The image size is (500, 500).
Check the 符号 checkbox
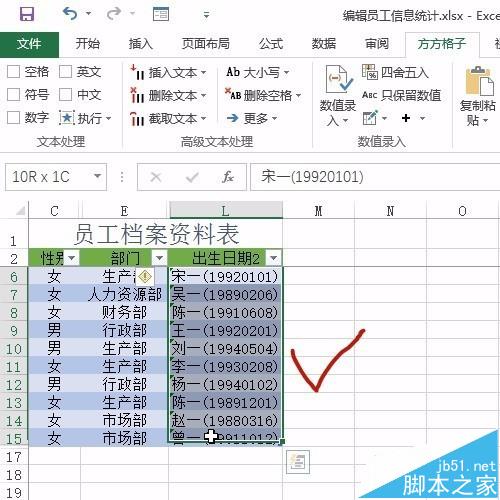13,95
